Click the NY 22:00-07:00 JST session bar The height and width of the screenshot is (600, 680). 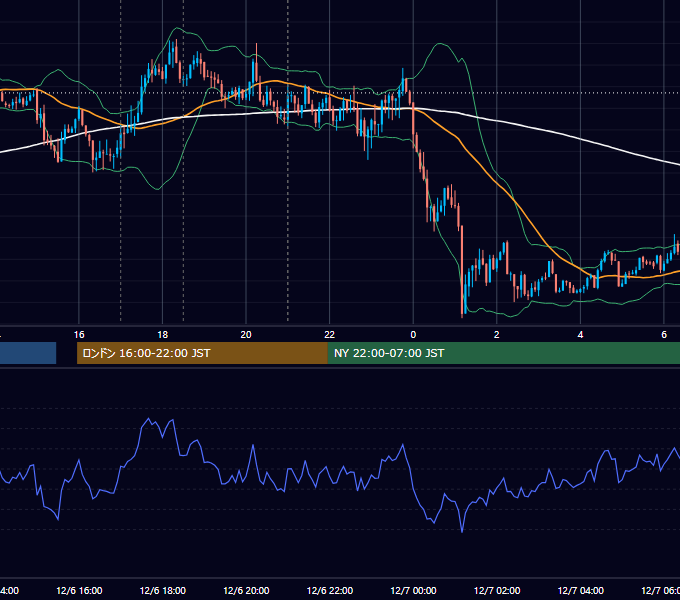pyautogui.click(x=503, y=353)
